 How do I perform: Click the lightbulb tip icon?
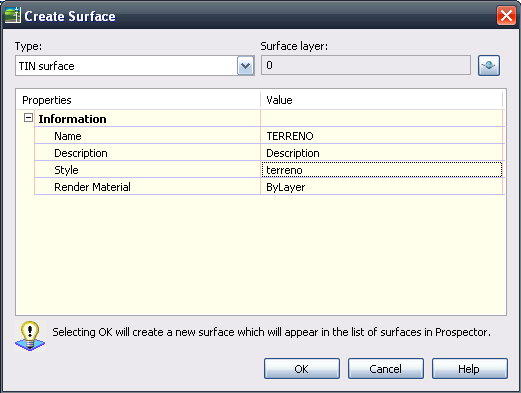[x=30, y=336]
